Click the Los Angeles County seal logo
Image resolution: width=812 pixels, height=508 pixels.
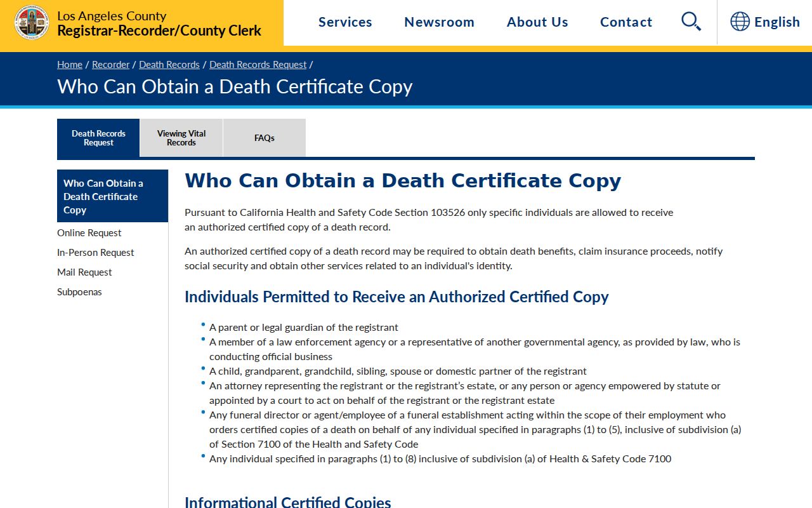point(32,22)
